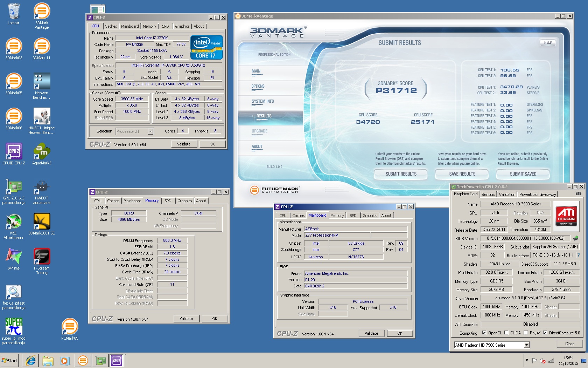Click the Start button on the taskbar
The image size is (588, 368).
click(x=10, y=360)
